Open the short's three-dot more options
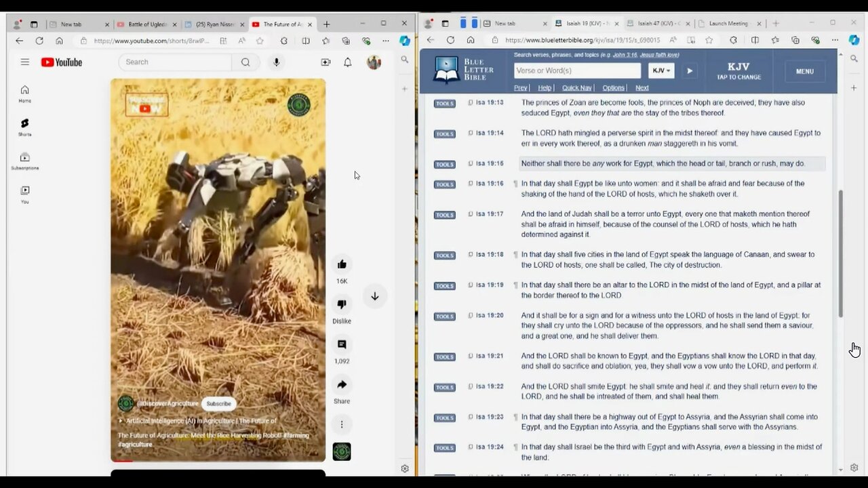The height and width of the screenshot is (488, 868). (342, 424)
